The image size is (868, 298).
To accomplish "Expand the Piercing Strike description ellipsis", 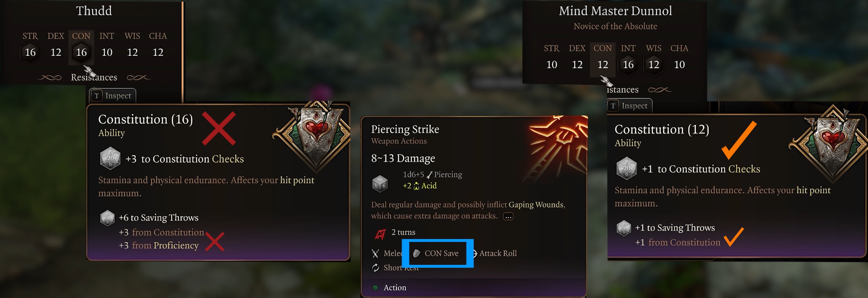I will (x=508, y=216).
